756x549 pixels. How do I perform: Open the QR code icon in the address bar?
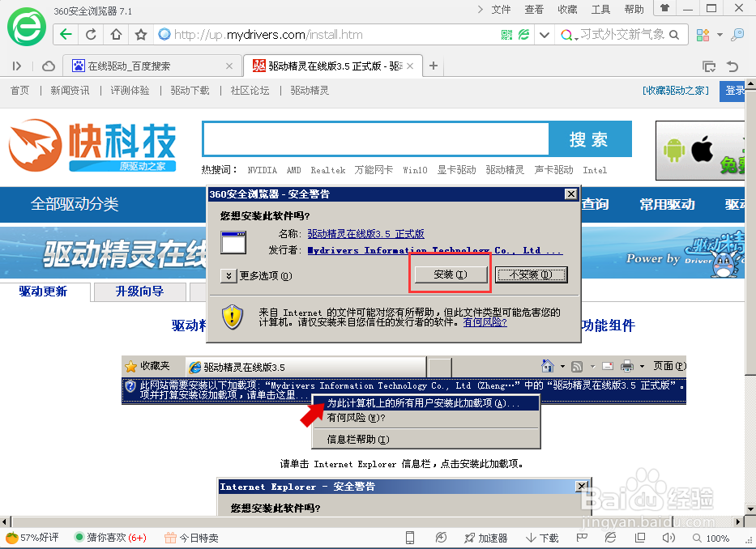tap(506, 35)
